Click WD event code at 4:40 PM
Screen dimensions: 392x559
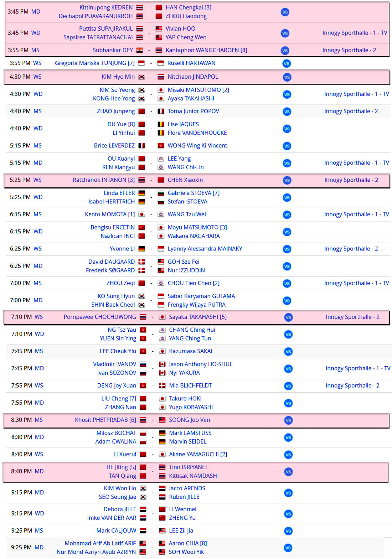[38, 128]
